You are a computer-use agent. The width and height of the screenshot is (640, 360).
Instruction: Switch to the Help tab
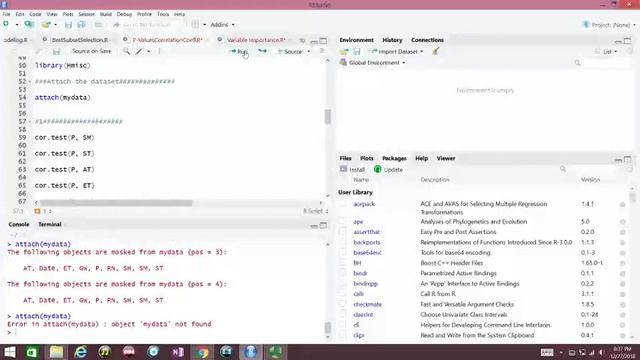click(x=422, y=158)
